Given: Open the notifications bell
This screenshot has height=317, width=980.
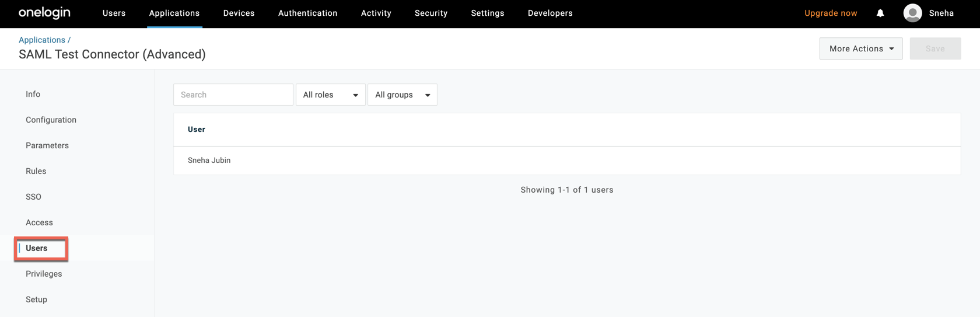Looking at the screenshot, I should (880, 13).
